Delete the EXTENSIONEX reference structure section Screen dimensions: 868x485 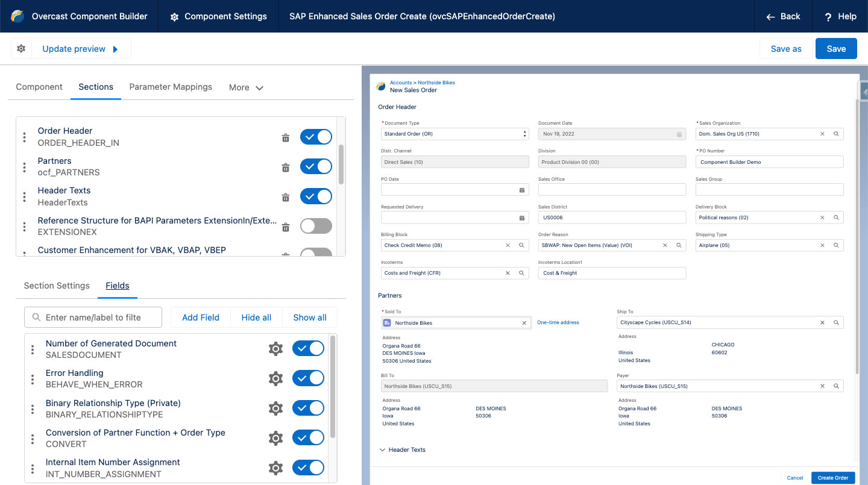tap(286, 227)
